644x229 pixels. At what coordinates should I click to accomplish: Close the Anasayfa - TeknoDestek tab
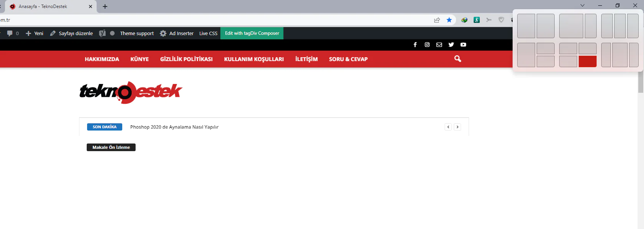pyautogui.click(x=91, y=6)
